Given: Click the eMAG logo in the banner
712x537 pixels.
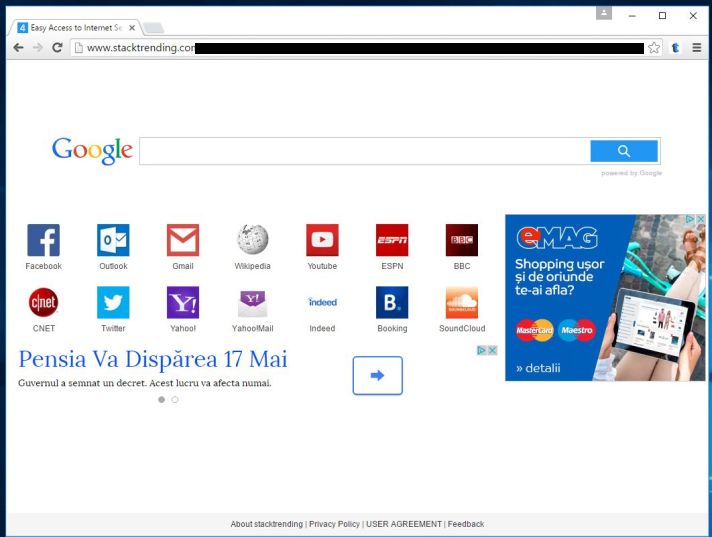Looking at the screenshot, I should coord(557,238).
